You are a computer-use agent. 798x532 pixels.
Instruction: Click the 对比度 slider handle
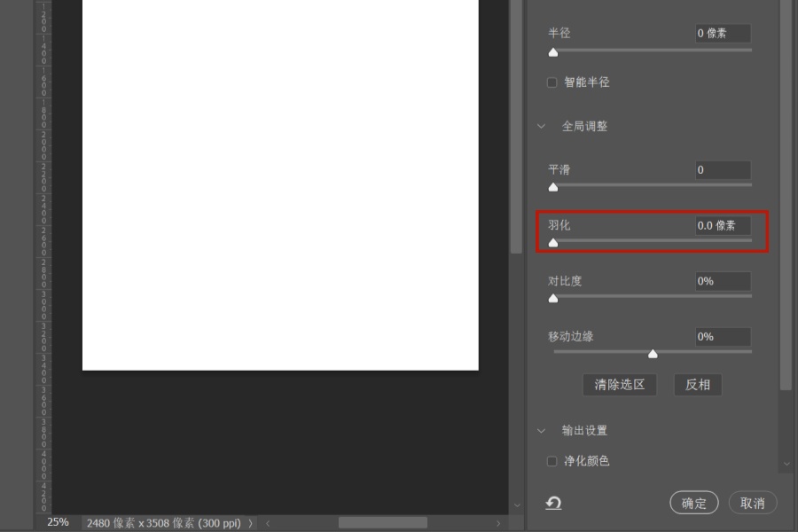point(553,298)
